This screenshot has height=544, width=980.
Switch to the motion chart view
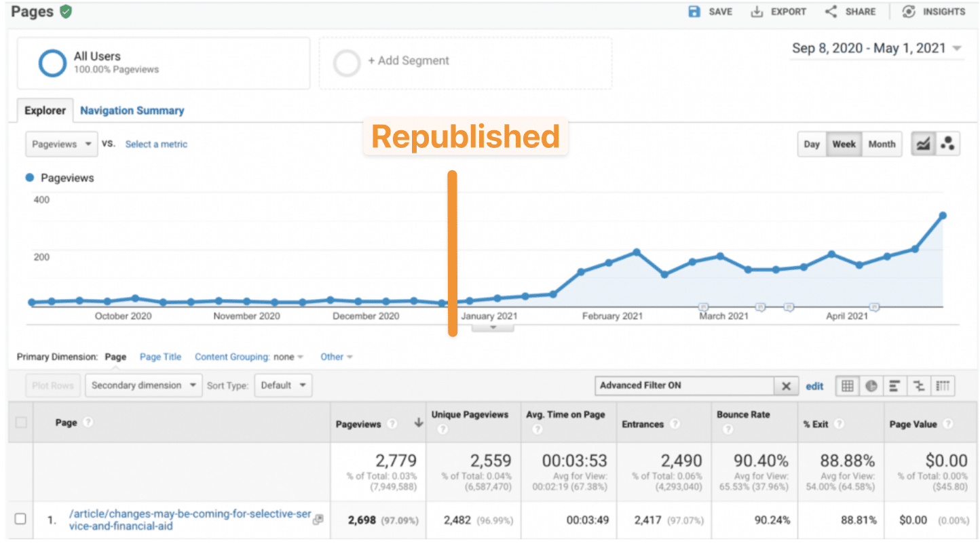(x=948, y=144)
